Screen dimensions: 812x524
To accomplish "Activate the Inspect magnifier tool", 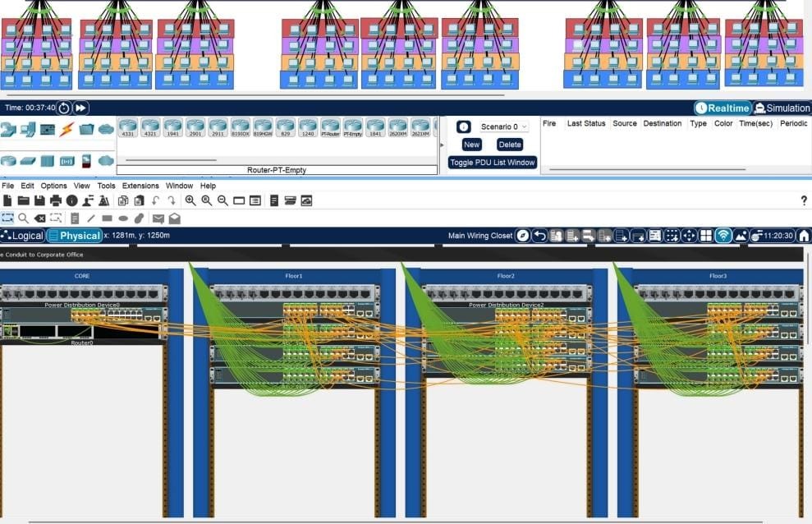I will tap(23, 218).
